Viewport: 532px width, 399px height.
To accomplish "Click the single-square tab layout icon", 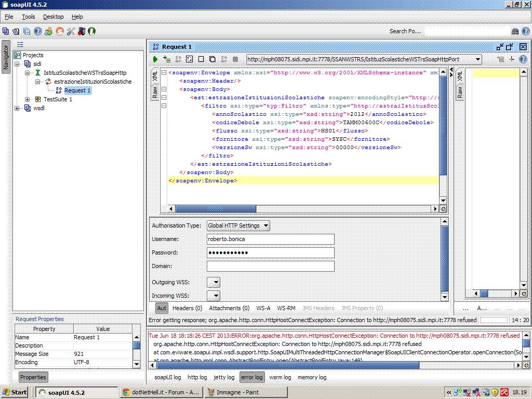I will 201,59.
